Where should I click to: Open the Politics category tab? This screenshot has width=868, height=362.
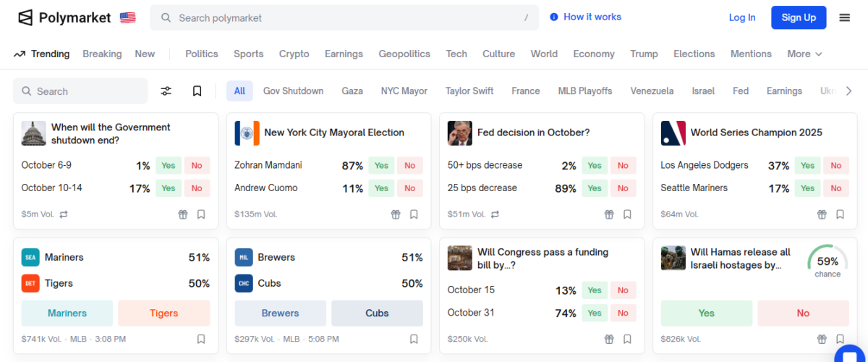click(201, 54)
